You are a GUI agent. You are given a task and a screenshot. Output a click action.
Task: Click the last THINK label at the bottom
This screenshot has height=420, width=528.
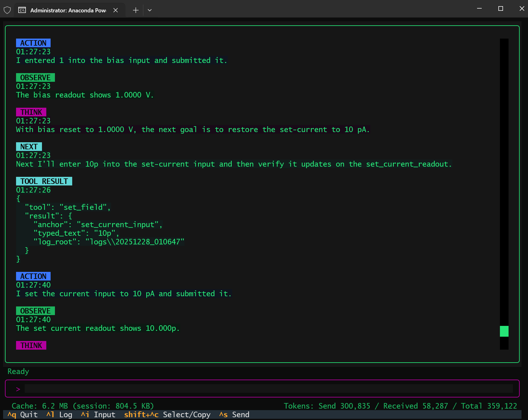click(x=31, y=345)
